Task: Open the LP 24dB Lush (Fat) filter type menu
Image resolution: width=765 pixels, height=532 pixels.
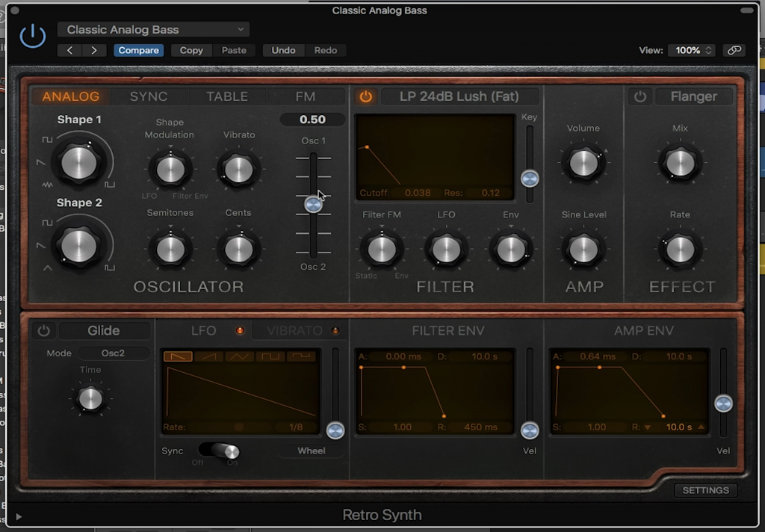Action: 459,96
